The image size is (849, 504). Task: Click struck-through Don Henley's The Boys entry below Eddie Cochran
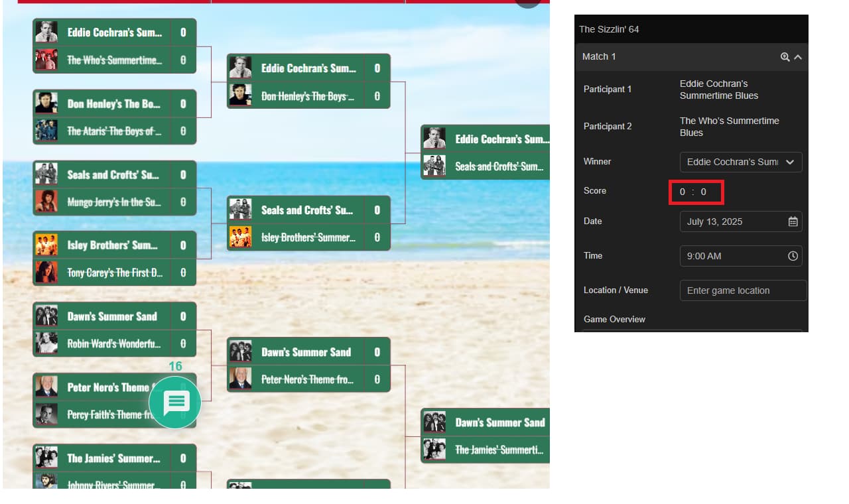pyautogui.click(x=308, y=95)
